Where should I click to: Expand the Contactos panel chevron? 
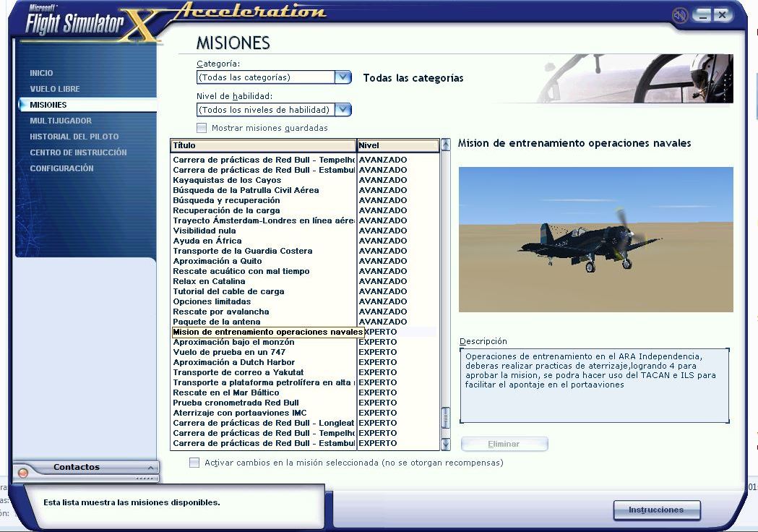tap(150, 468)
